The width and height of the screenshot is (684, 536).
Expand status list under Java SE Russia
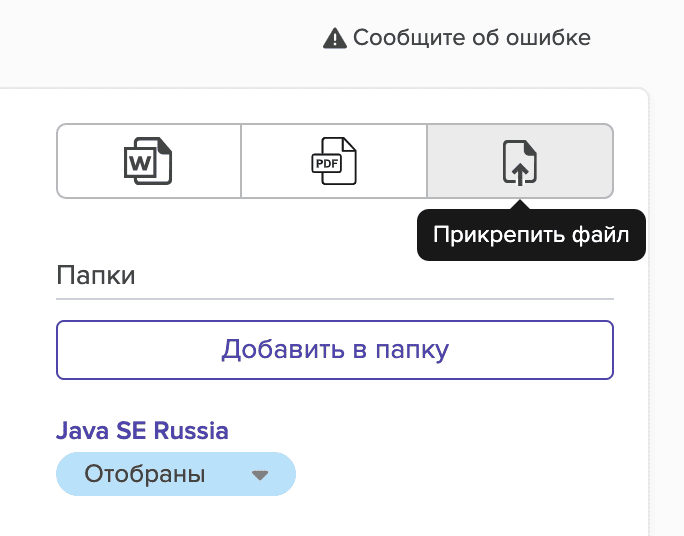click(176, 474)
